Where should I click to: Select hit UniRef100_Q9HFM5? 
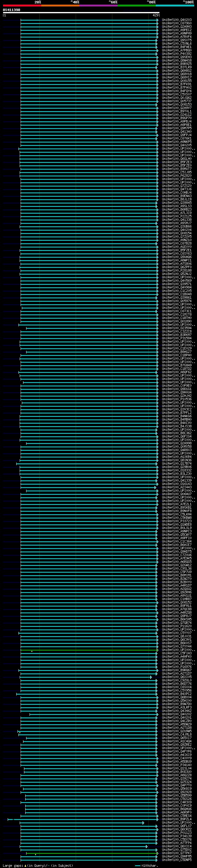pyautogui.click(x=177, y=857)
